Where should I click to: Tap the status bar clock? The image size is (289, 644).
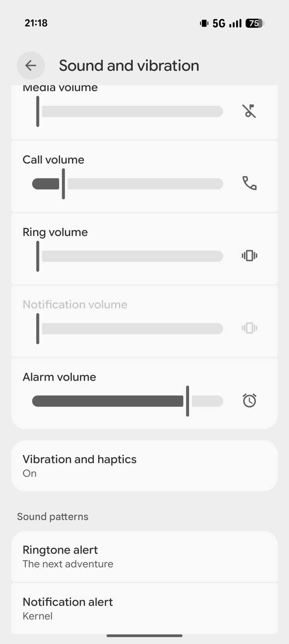tap(36, 23)
